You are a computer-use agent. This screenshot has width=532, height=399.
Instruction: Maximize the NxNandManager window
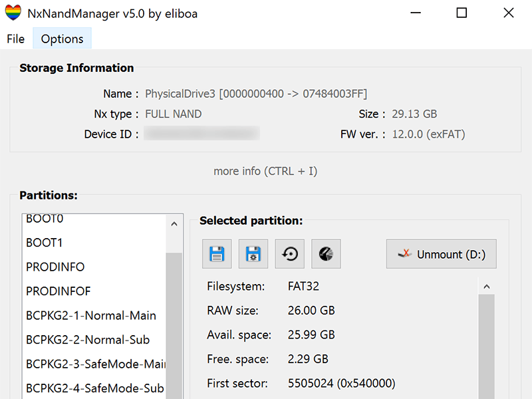point(462,13)
